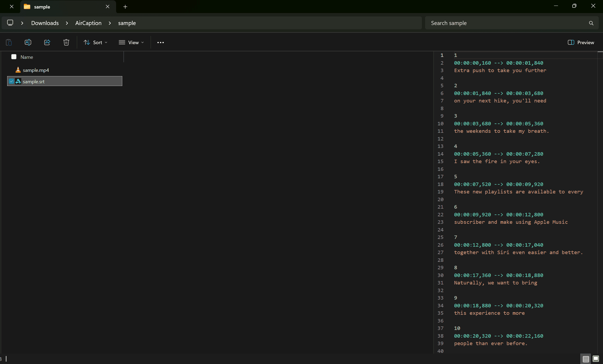Click the Share icon in toolbar
The height and width of the screenshot is (364, 603).
pyautogui.click(x=47, y=42)
